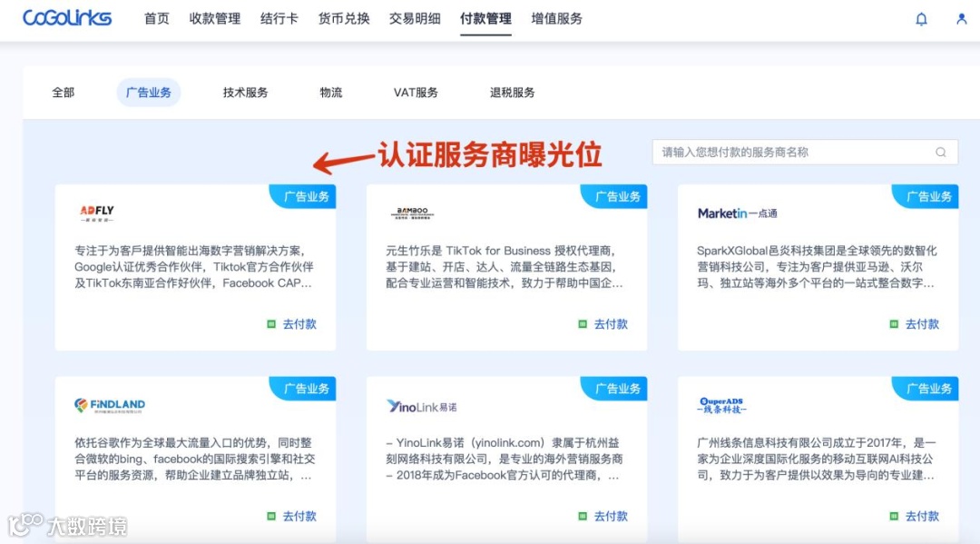
Task: Select the 退税服务 category tab
Action: pos(512,93)
